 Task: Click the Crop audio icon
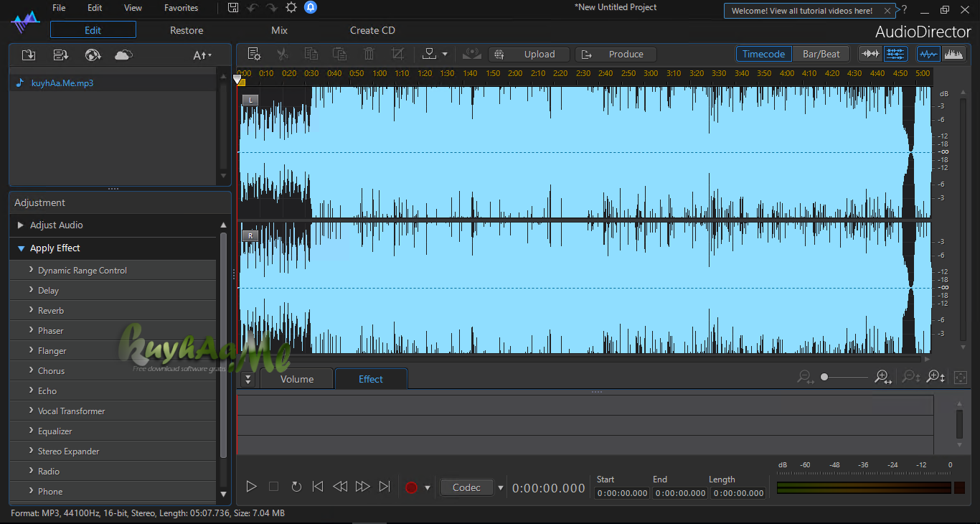(397, 54)
